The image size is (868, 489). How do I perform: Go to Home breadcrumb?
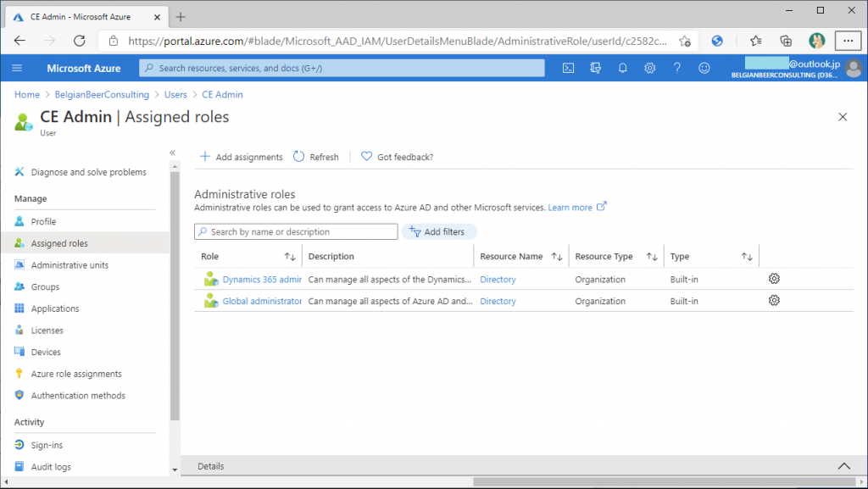click(x=27, y=95)
